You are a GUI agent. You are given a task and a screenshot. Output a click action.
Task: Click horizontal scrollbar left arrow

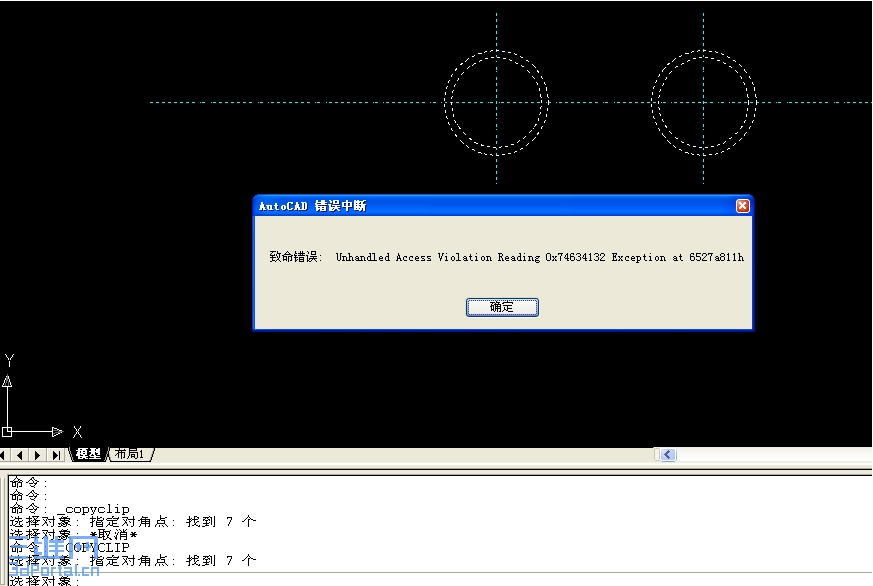coord(668,455)
